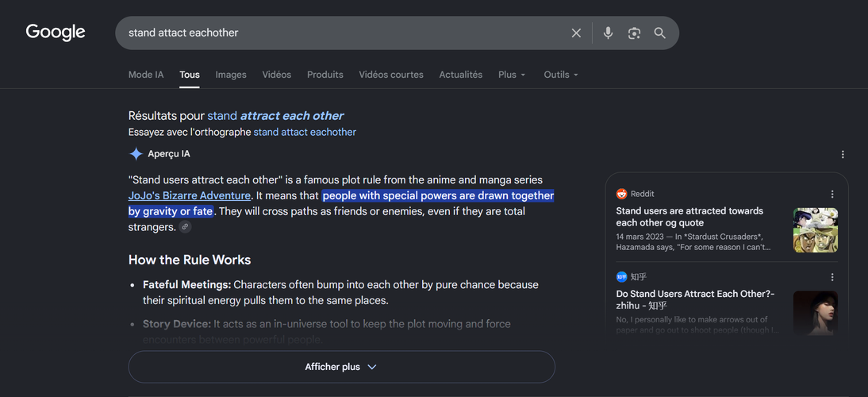Image resolution: width=868 pixels, height=397 pixels.
Task: Click the search box containing 'stand attact eachother'
Action: click(x=397, y=33)
